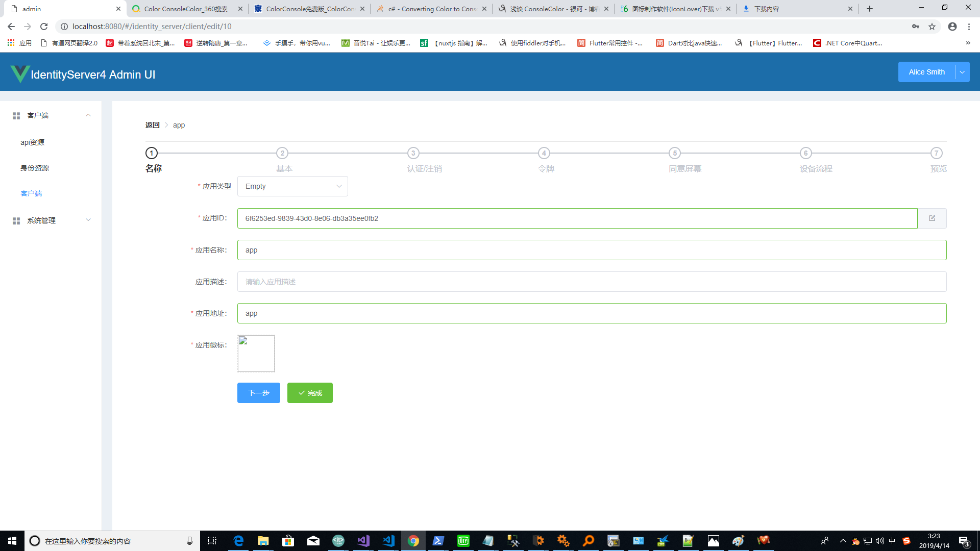The height and width of the screenshot is (551, 980).
Task: Open Visual Studio Code from taskbar
Action: [388, 541]
